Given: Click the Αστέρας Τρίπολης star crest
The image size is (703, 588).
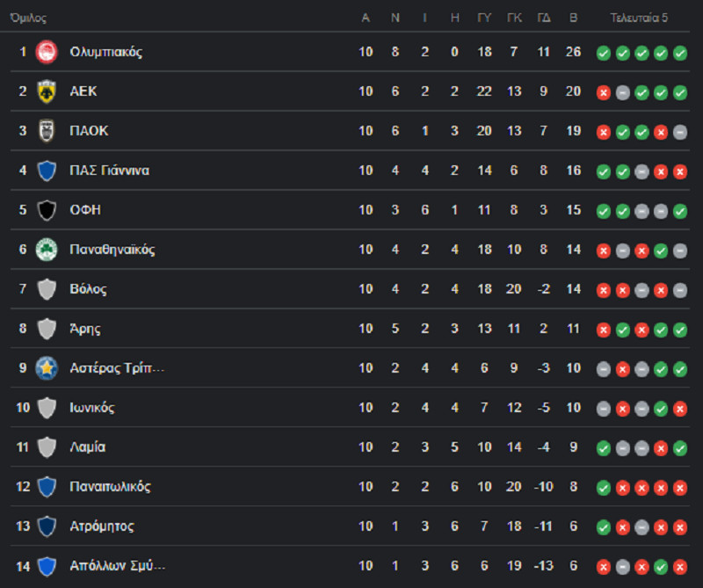Looking at the screenshot, I should coord(47,368).
